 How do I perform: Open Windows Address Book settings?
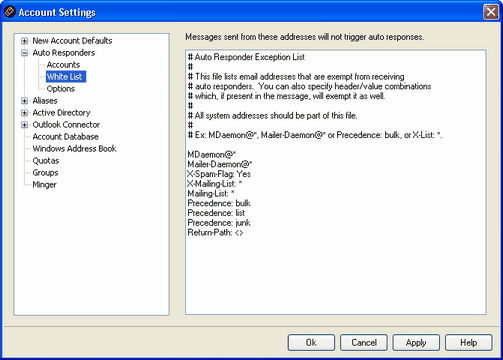click(74, 149)
